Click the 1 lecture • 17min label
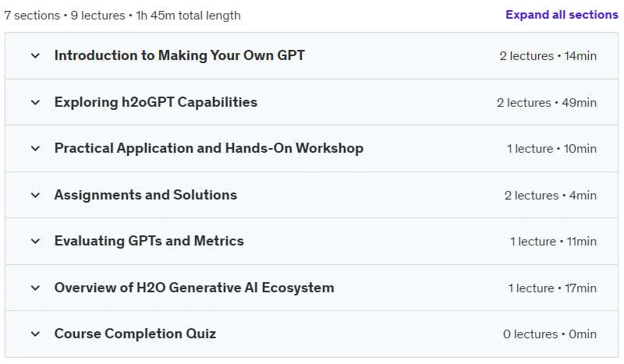Image resolution: width=624 pixels, height=364 pixels. [x=552, y=288]
